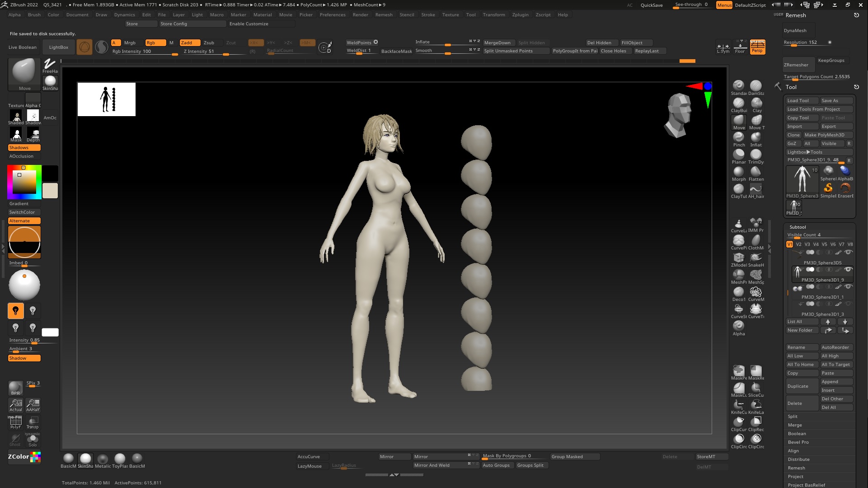
Task: Hide the PM3D_Sphere3D5 subtool eye
Action: tap(848, 252)
